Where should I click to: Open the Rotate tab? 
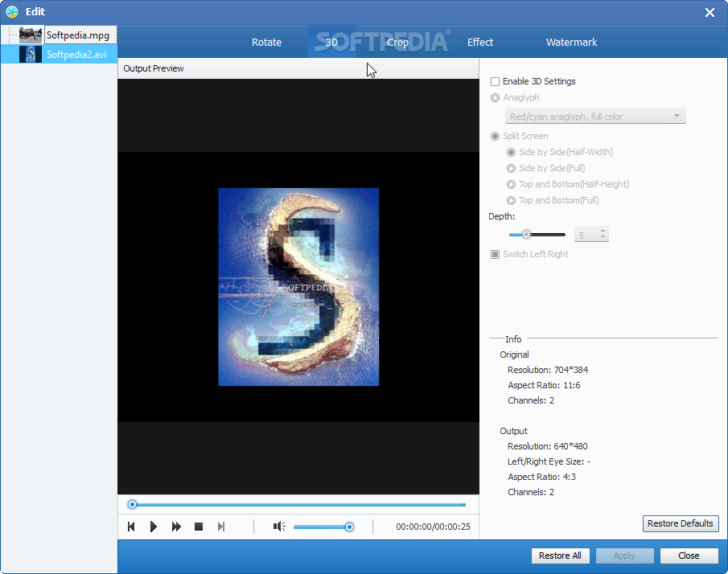(266, 43)
